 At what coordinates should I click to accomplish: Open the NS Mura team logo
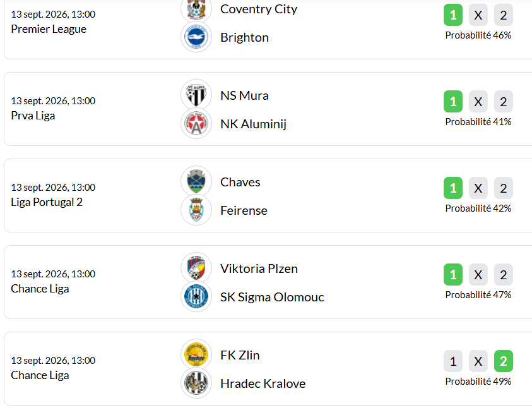[x=196, y=95]
